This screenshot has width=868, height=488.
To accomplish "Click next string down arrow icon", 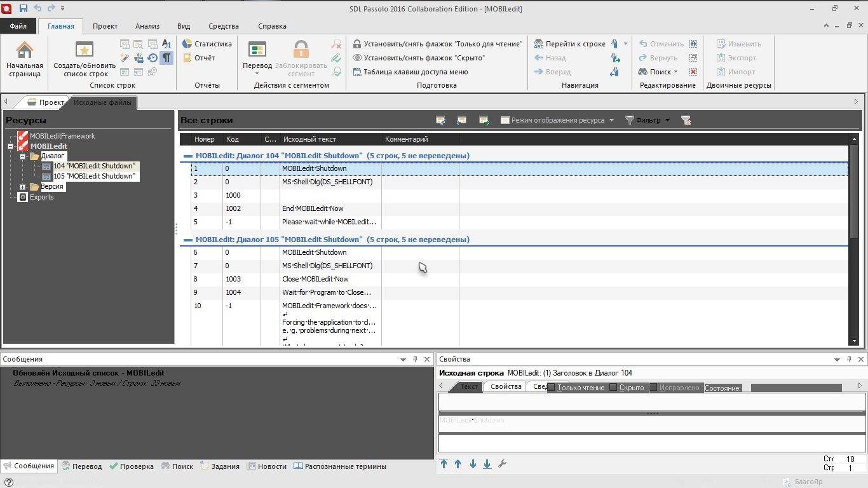I will [x=473, y=464].
